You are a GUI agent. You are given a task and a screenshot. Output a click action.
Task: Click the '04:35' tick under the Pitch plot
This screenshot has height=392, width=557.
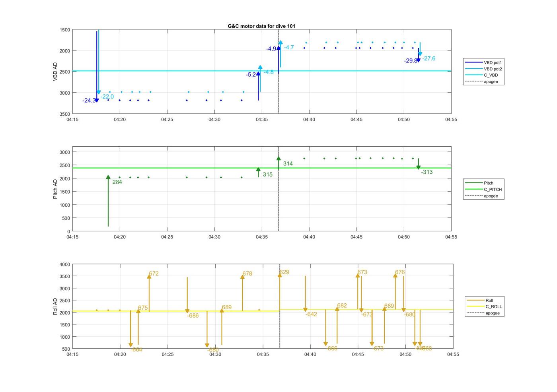click(x=262, y=237)
